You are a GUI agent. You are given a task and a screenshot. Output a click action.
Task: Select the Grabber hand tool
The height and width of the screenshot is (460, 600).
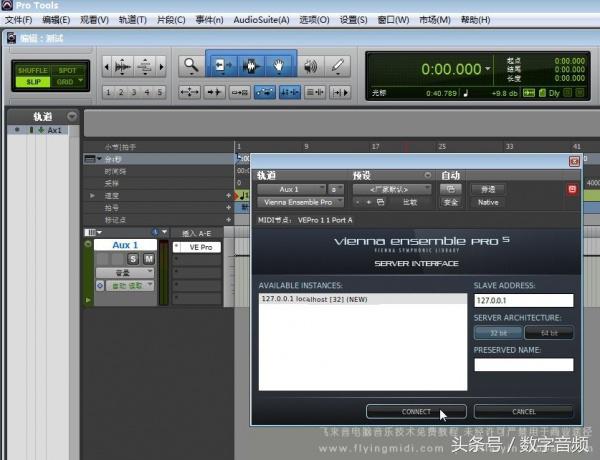pyautogui.click(x=279, y=66)
